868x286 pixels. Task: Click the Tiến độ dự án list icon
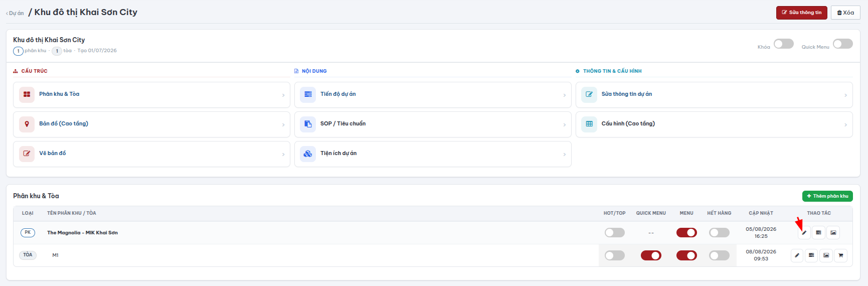coord(308,94)
